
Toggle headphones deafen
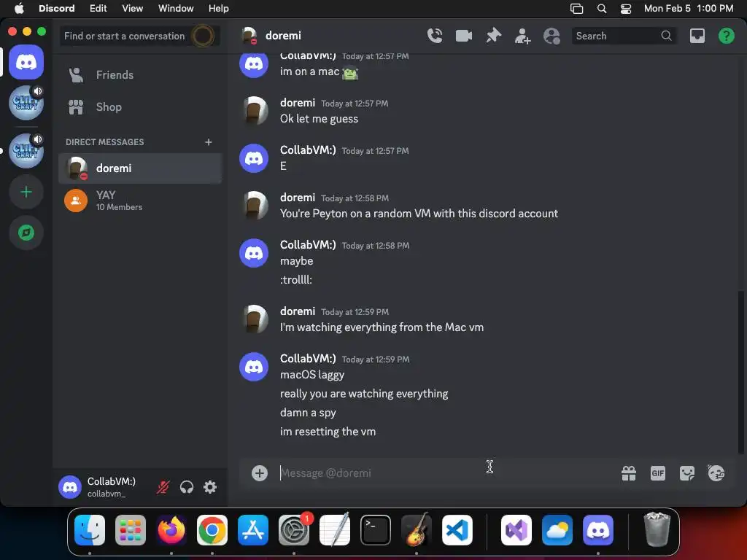(187, 486)
